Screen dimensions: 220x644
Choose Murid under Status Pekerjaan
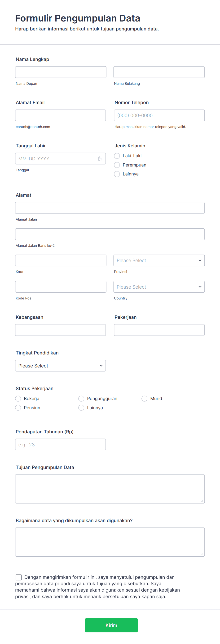pos(144,398)
